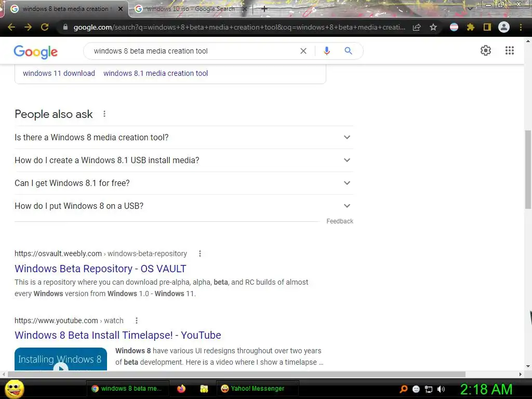Share this page via the share icon
This screenshot has height=399, width=532.
(x=417, y=27)
